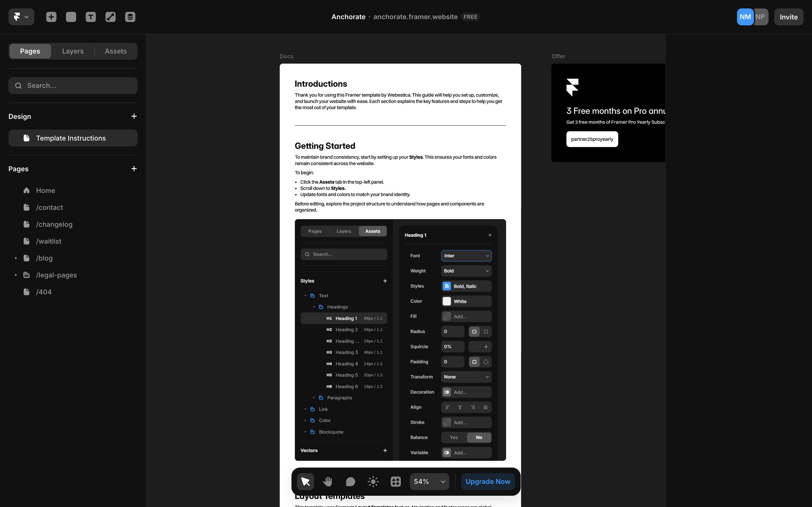Screen dimensions: 812x507
Task: Select the Insert (+) tool in top toolbar
Action: click(51, 17)
